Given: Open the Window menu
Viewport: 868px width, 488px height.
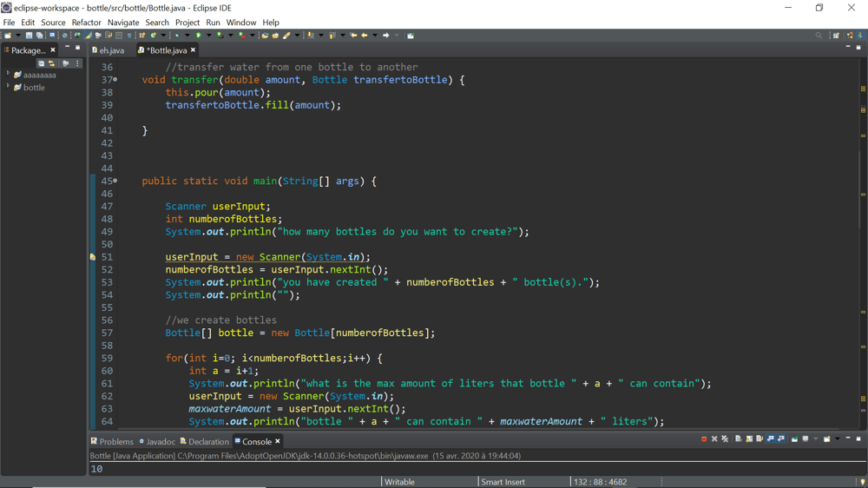Looking at the screenshot, I should tap(240, 23).
